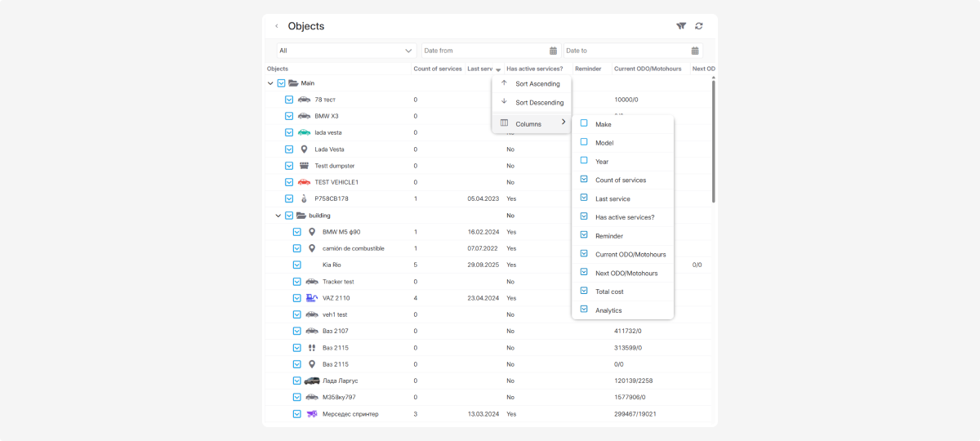
Task: Click the red car icon for TEST VEHICLE1
Action: (304, 182)
